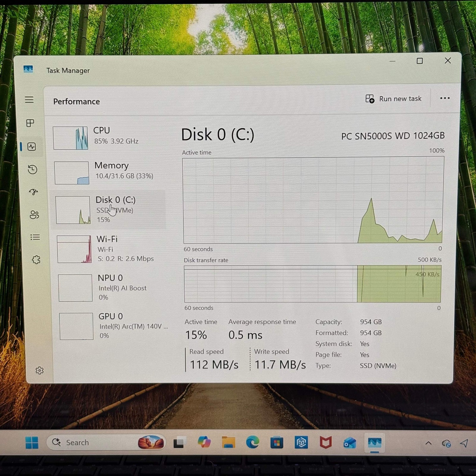Open Outlook from the taskbar
476x476 pixels.
coord(350,443)
